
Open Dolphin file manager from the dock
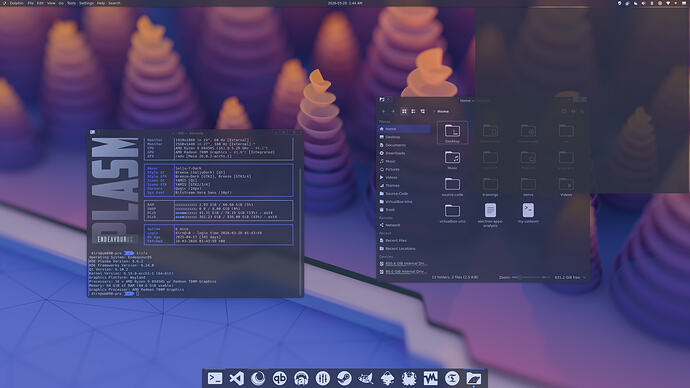pyautogui.click(x=473, y=378)
